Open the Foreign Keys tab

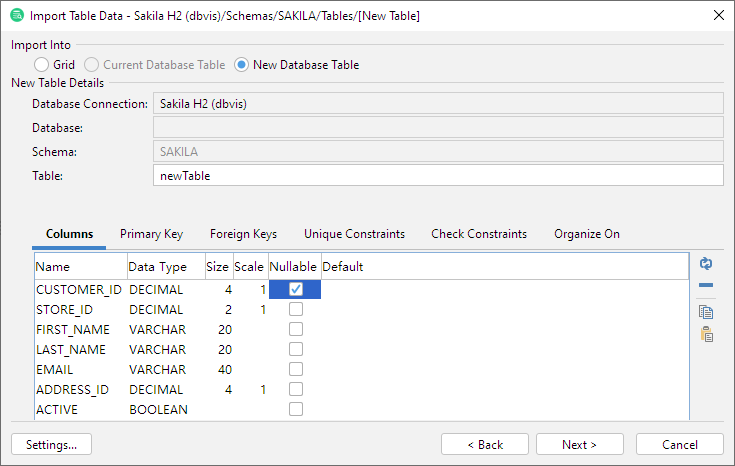tap(243, 234)
